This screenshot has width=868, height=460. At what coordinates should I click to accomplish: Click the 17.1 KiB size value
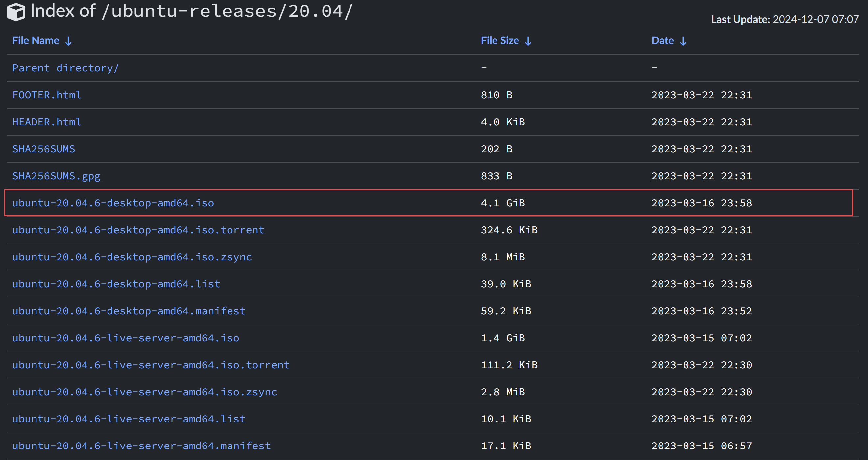pyautogui.click(x=506, y=446)
